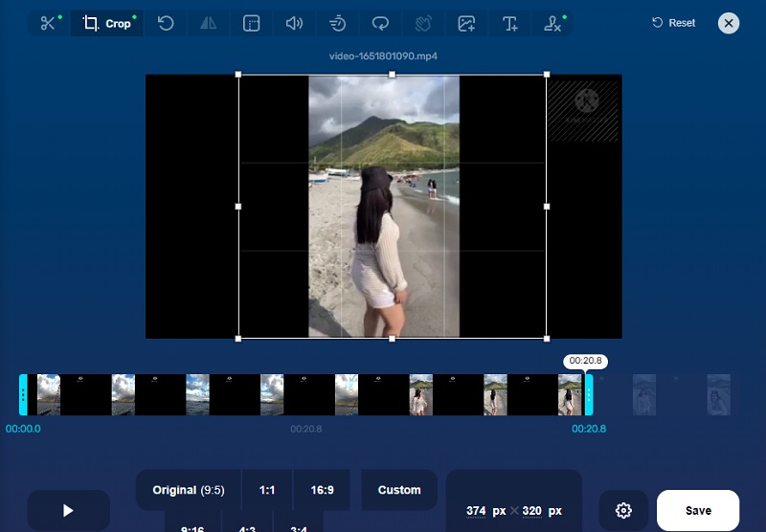The height and width of the screenshot is (532, 766).
Task: Select the scissors Cut tool
Action: [48, 23]
